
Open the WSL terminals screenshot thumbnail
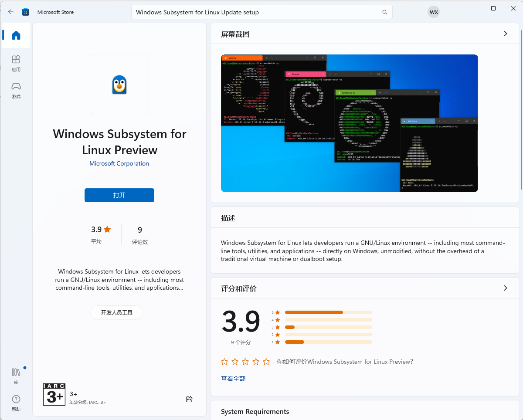point(350,123)
